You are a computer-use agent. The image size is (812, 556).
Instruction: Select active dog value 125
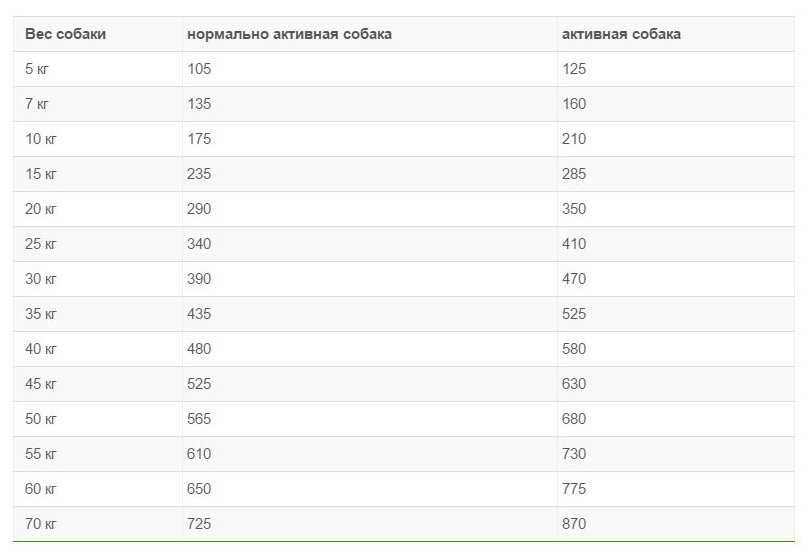pyautogui.click(x=574, y=69)
